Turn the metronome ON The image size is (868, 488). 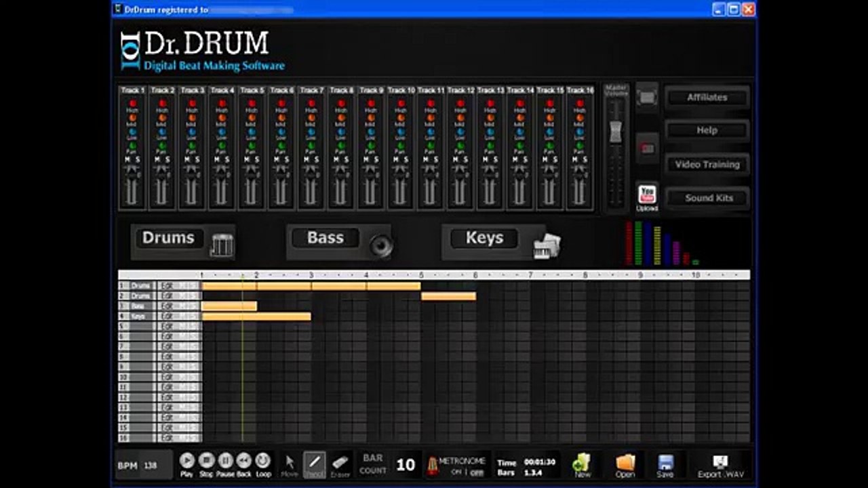tap(456, 472)
